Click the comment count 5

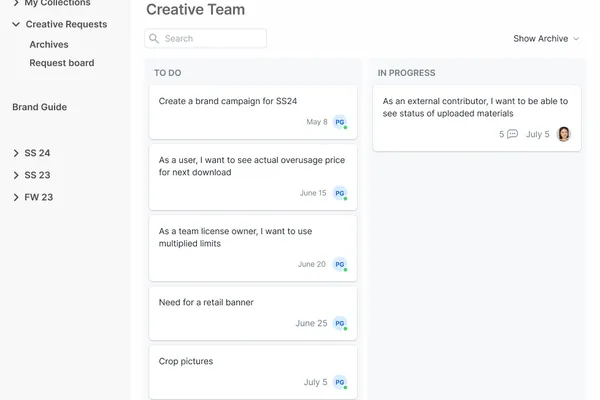(x=502, y=134)
